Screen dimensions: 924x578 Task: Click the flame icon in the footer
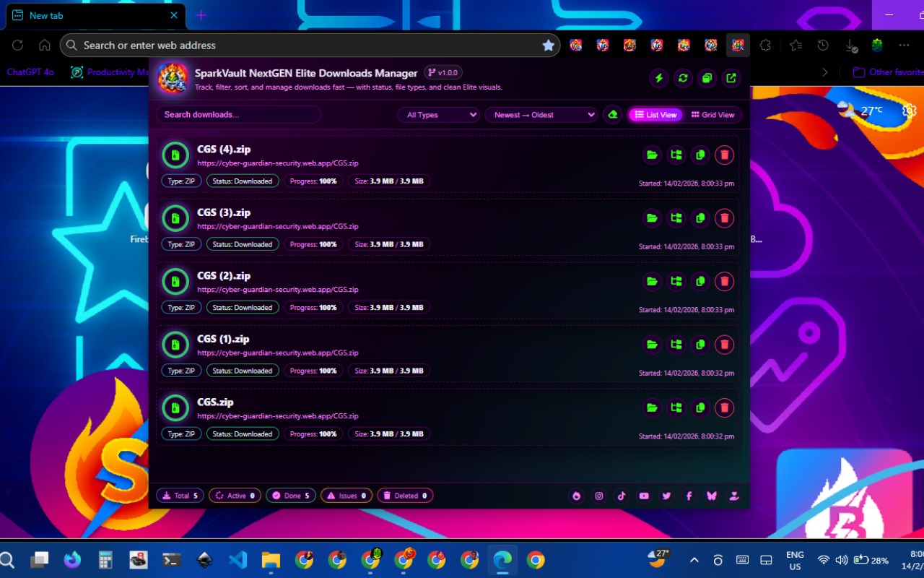click(x=576, y=496)
